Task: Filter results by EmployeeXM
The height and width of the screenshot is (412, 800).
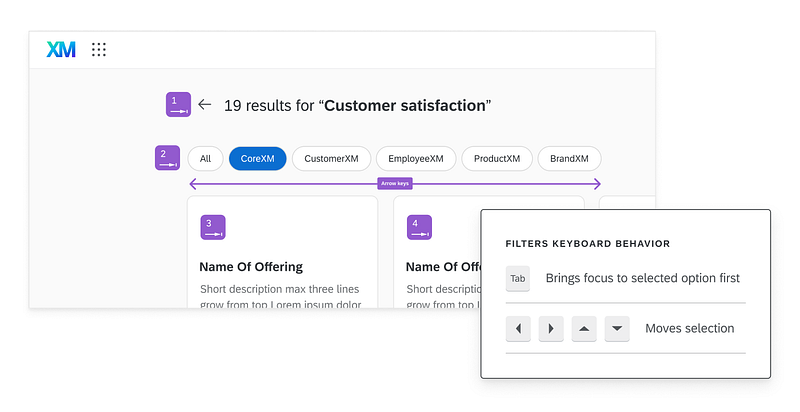Action: point(416,158)
